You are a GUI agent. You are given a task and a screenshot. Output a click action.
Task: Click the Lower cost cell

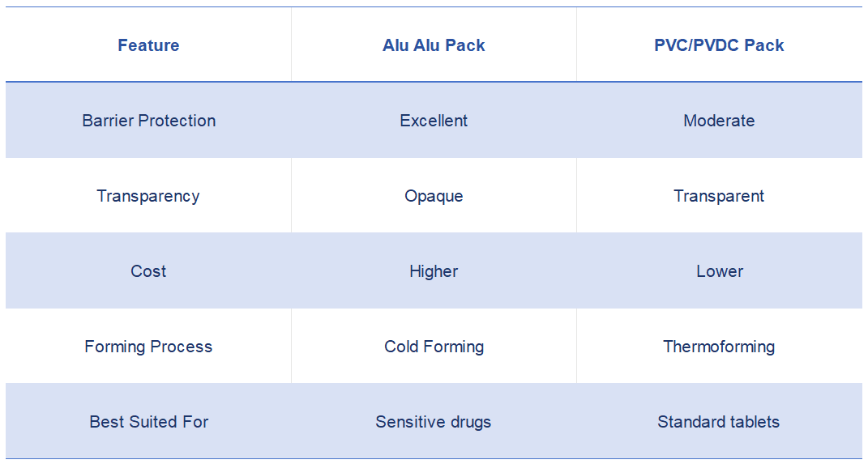[x=719, y=271]
